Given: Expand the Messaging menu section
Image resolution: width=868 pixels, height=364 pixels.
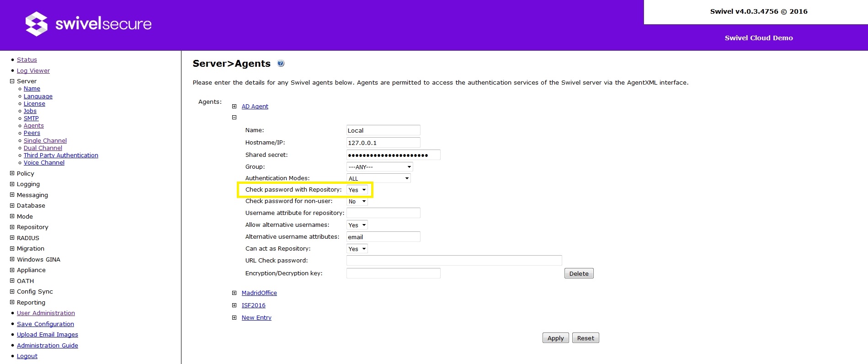Looking at the screenshot, I should click(12, 195).
